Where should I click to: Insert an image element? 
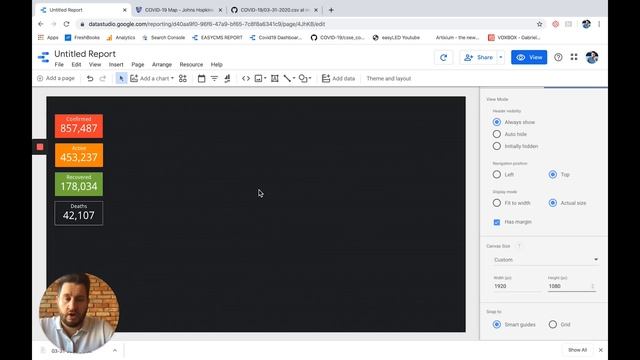click(258, 78)
